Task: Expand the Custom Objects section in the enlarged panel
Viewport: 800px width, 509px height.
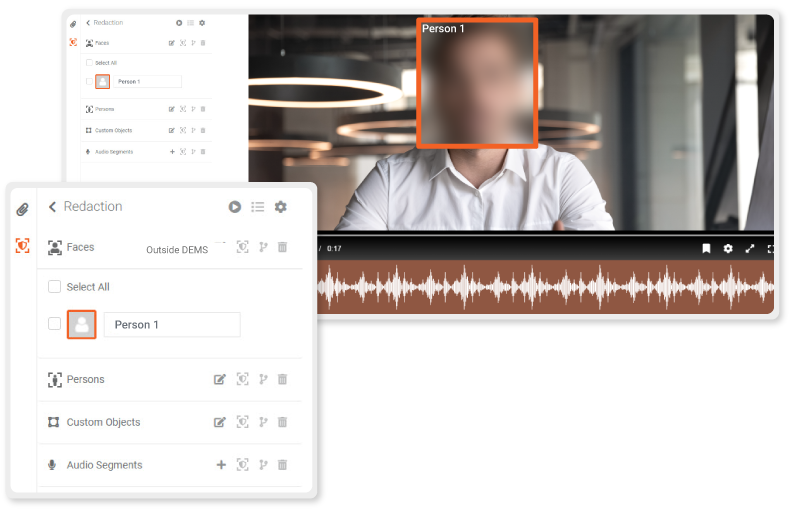Action: click(103, 423)
